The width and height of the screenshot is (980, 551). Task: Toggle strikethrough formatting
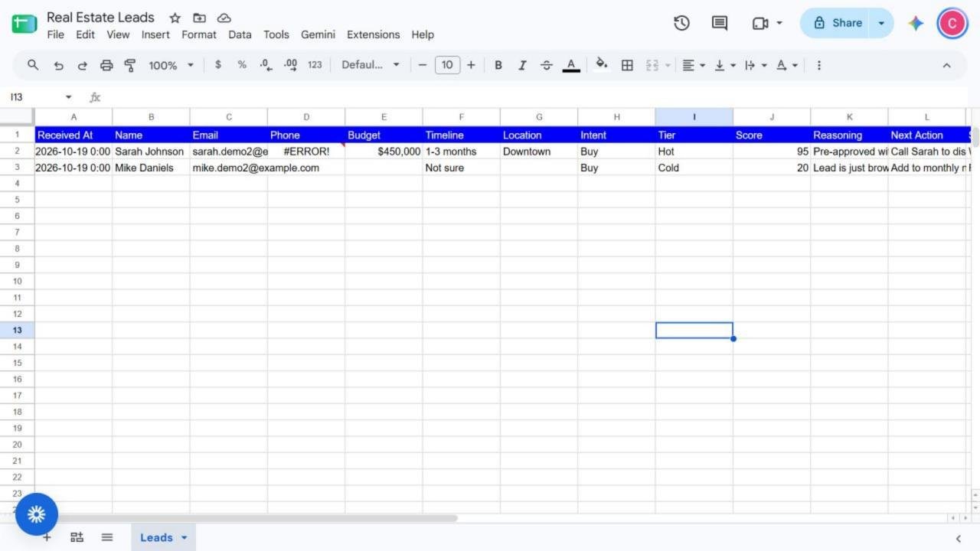[x=546, y=65]
